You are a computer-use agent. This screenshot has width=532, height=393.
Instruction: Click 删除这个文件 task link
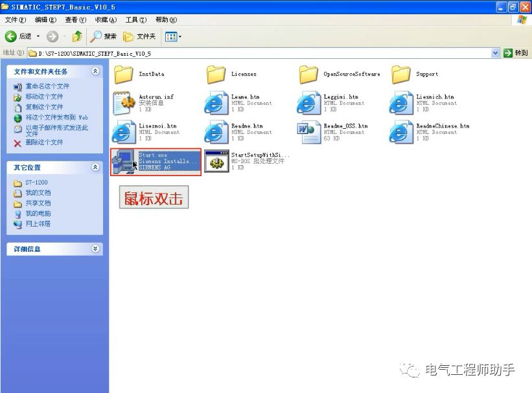point(45,142)
